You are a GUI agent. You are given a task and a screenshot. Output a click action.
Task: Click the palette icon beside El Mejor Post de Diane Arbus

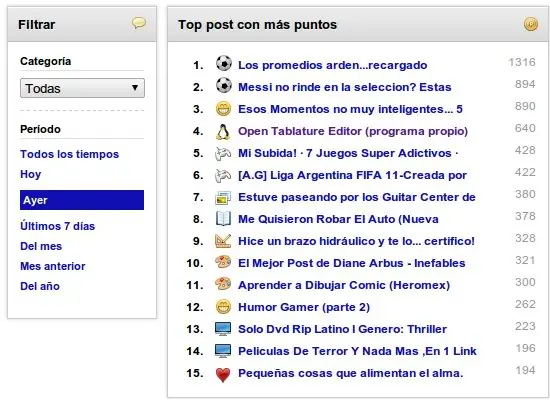(223, 262)
